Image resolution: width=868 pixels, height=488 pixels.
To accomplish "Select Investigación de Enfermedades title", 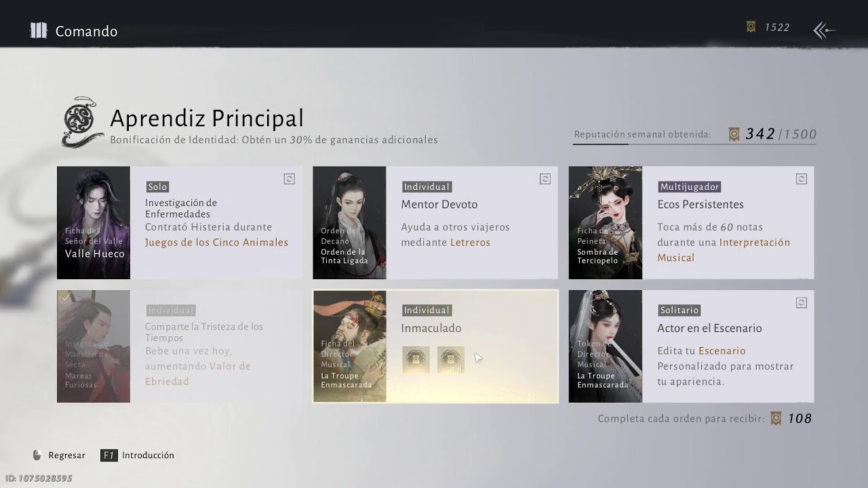I will click(x=181, y=208).
